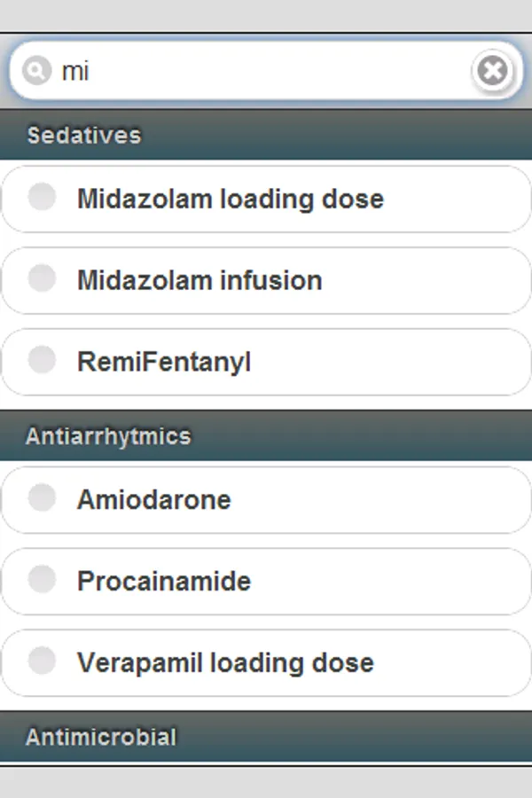
Task: Click the "RemiFentanyl" label text
Action: [164, 362]
